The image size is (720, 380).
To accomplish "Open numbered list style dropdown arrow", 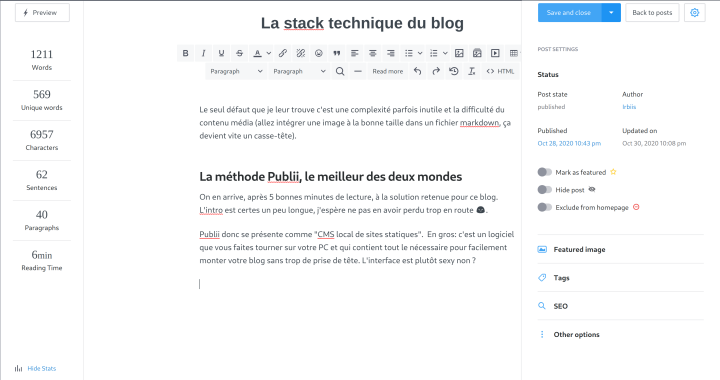I will [x=445, y=53].
